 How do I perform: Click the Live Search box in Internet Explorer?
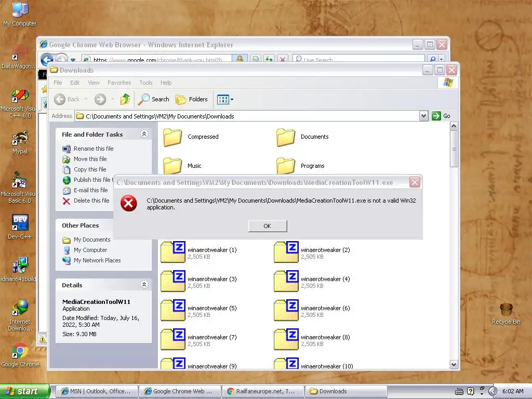point(358,59)
